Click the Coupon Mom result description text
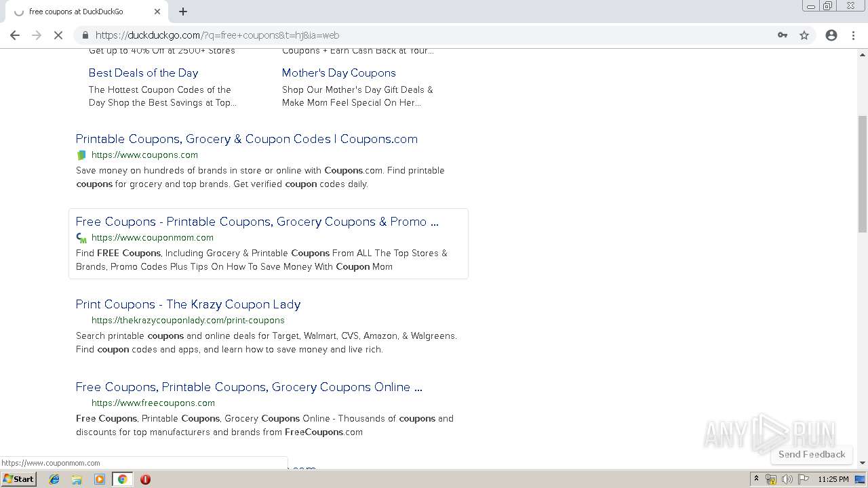This screenshot has height=488, width=868. coord(262,260)
